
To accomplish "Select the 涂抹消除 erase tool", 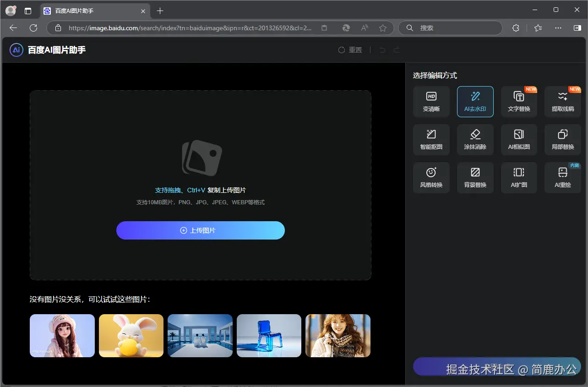I will tap(475, 139).
